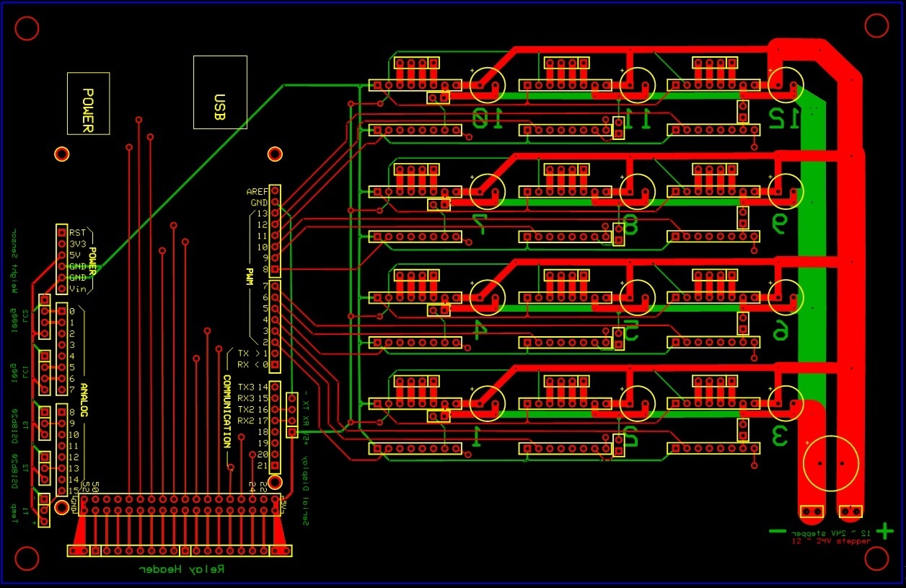Click the large green driver numeral 12
Image resolution: width=906 pixels, height=588 pixels.
(785, 118)
